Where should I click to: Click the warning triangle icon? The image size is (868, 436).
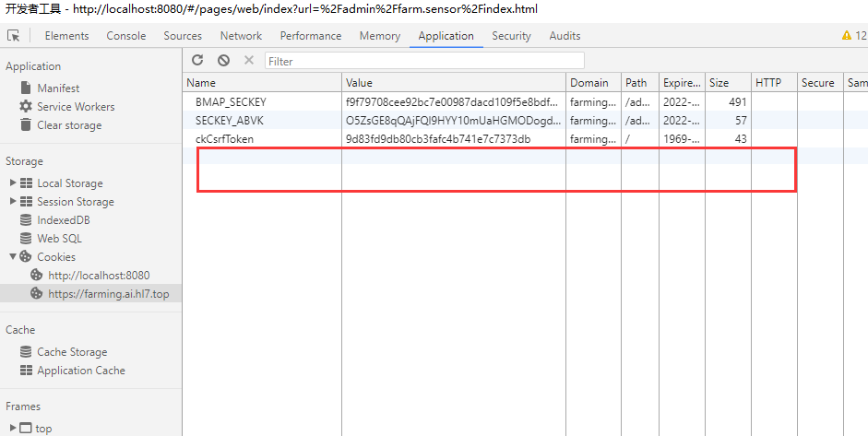tap(847, 36)
